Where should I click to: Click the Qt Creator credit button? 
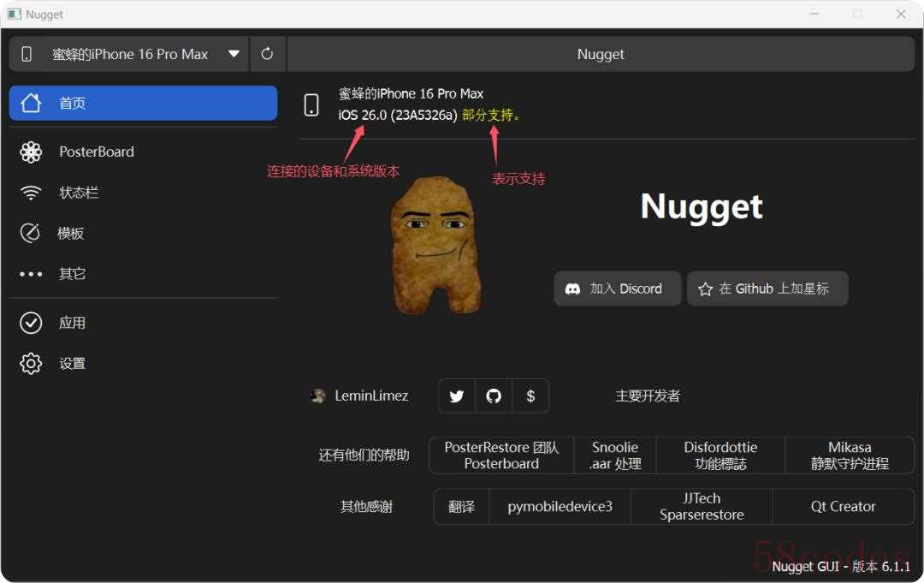[843, 506]
